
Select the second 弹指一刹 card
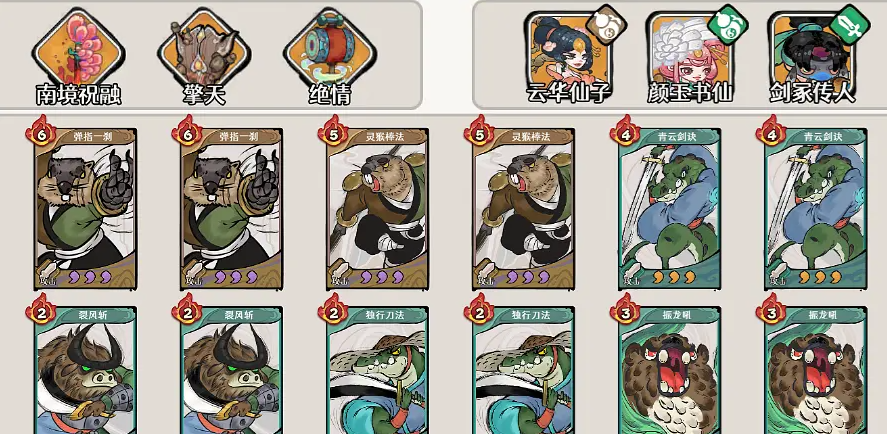(x=231, y=209)
